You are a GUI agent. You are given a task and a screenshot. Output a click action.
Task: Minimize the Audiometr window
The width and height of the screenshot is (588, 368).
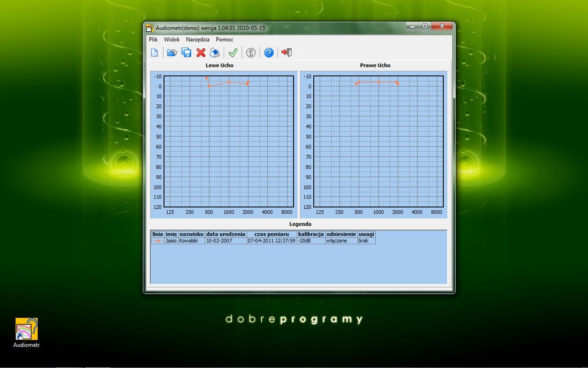pos(413,27)
